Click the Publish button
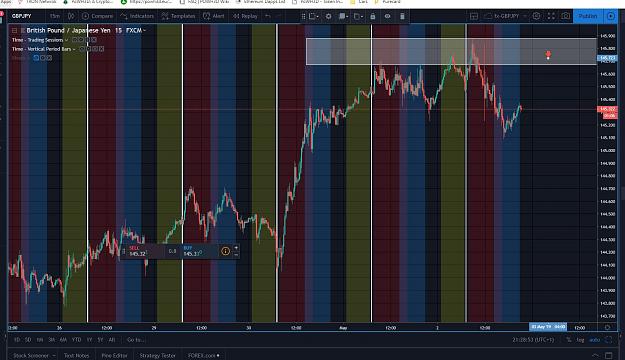 coord(588,16)
